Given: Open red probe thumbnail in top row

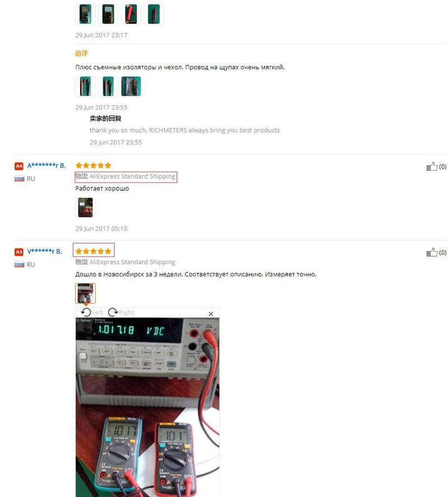Looking at the screenshot, I should 131,14.
